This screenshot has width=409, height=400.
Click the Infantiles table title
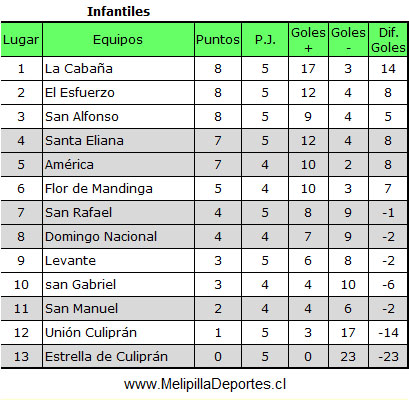click(x=118, y=11)
